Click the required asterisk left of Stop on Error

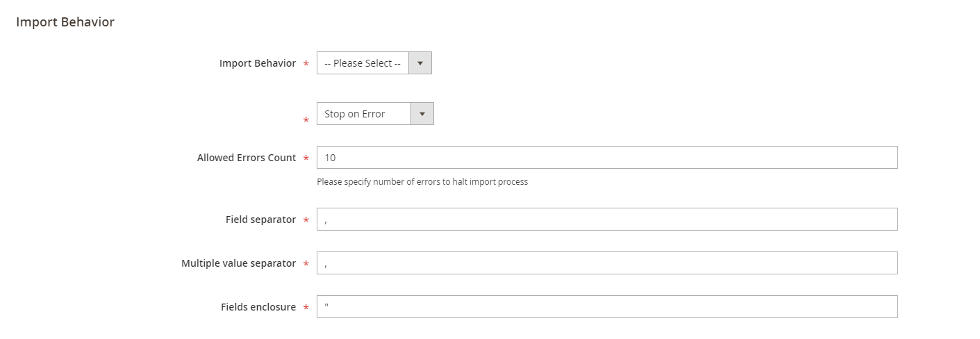(x=306, y=121)
